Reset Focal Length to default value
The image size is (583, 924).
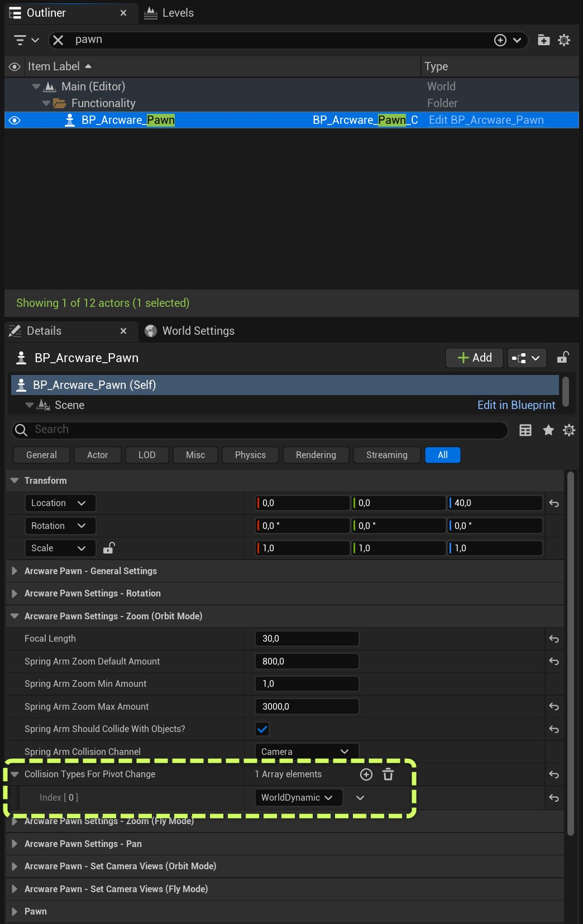pyautogui.click(x=554, y=639)
